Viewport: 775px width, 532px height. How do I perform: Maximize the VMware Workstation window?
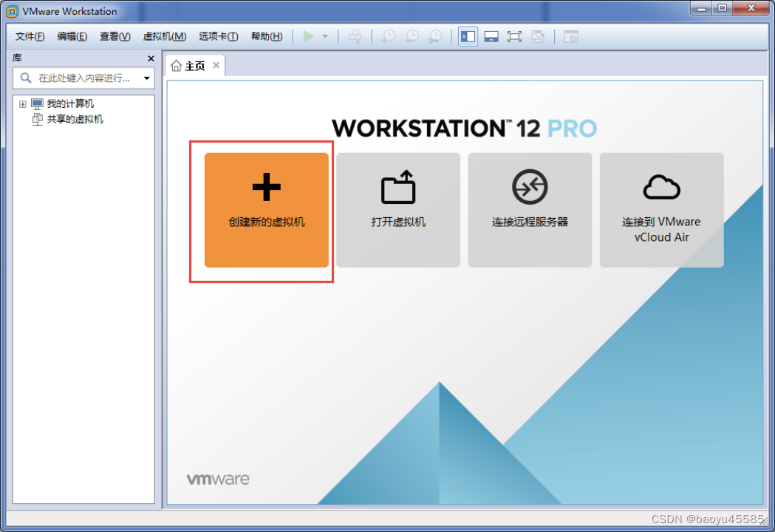pyautogui.click(x=722, y=8)
